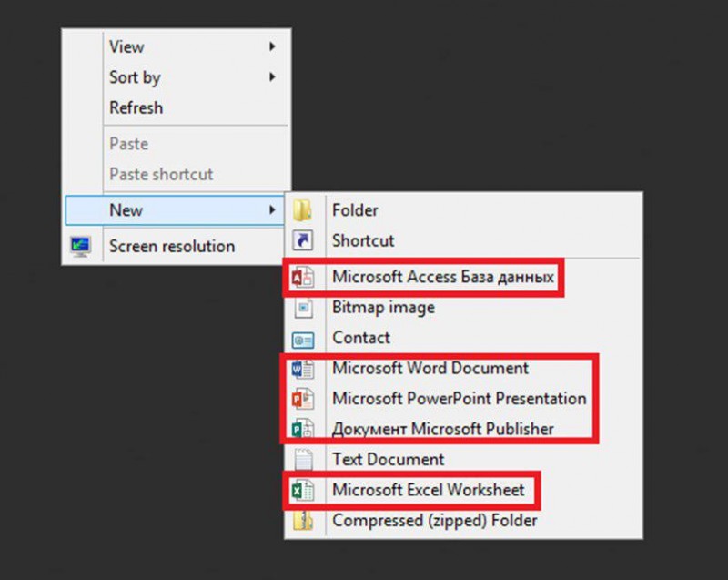Viewport: 728px width, 580px height.
Task: Expand the Sort by submenu arrow
Action: (x=272, y=77)
